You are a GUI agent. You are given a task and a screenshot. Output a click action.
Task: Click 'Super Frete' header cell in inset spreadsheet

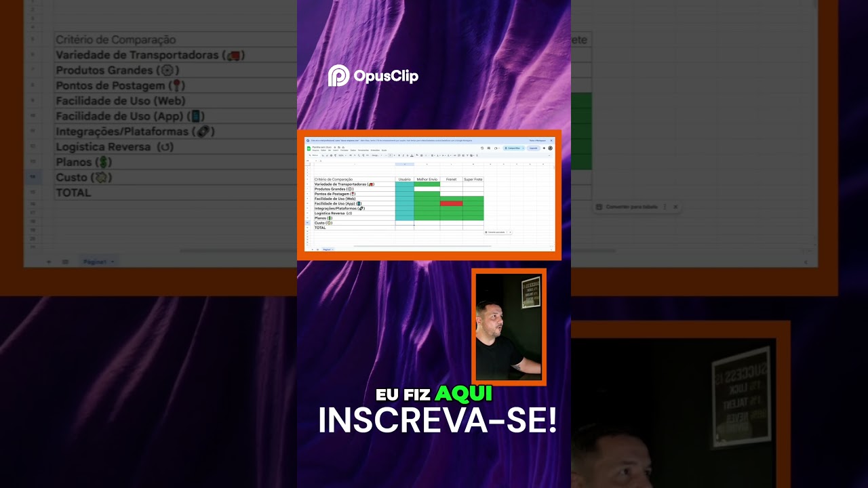[473, 179]
